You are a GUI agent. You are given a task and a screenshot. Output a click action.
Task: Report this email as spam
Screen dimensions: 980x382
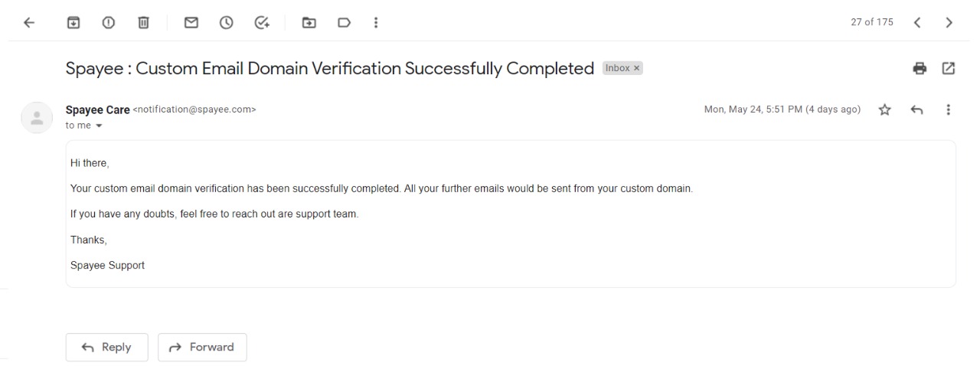(108, 23)
